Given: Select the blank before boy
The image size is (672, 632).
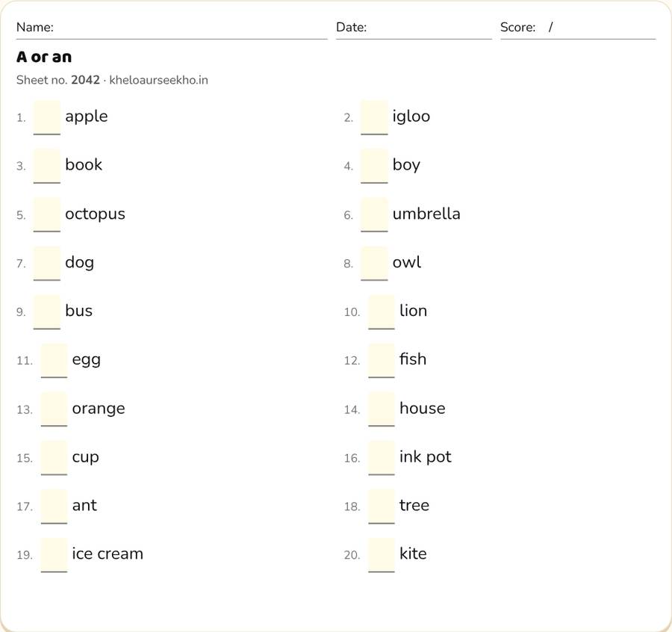Looking at the screenshot, I should click(x=374, y=166).
